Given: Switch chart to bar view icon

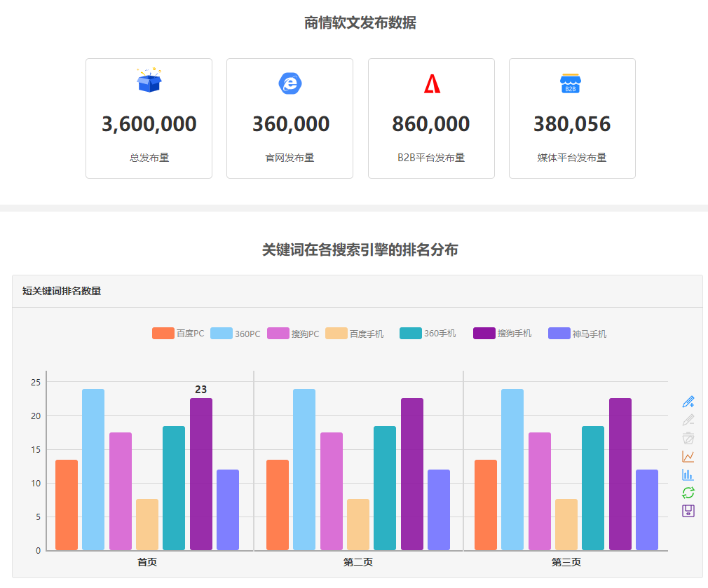Looking at the screenshot, I should click(688, 474).
